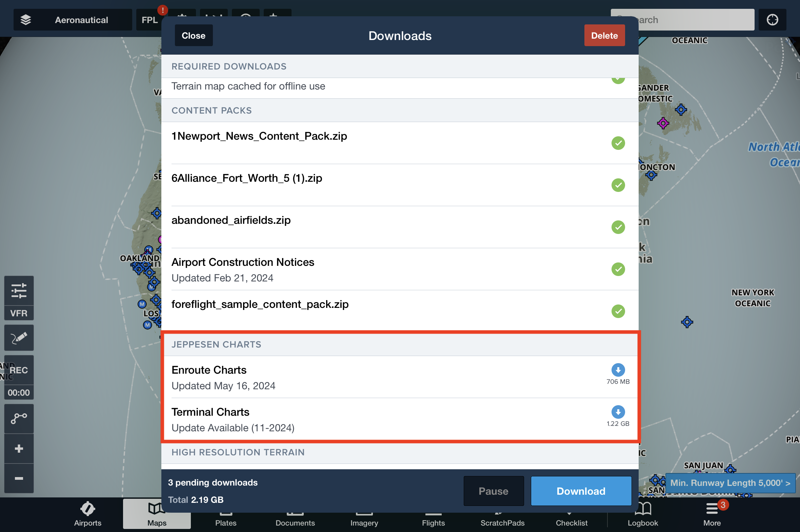Select 'Enroute Charts' row title
Viewport: 800px width, 532px height.
(x=209, y=370)
